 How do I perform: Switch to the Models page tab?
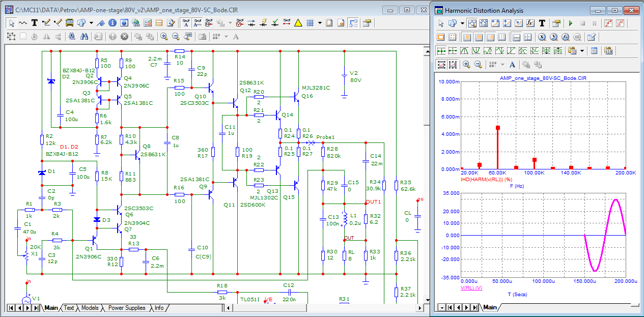pos(90,308)
